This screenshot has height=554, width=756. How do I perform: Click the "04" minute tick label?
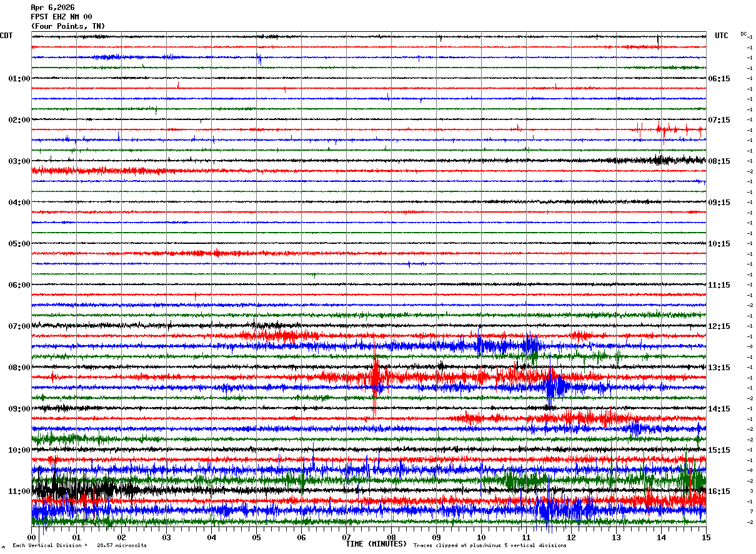212,537
